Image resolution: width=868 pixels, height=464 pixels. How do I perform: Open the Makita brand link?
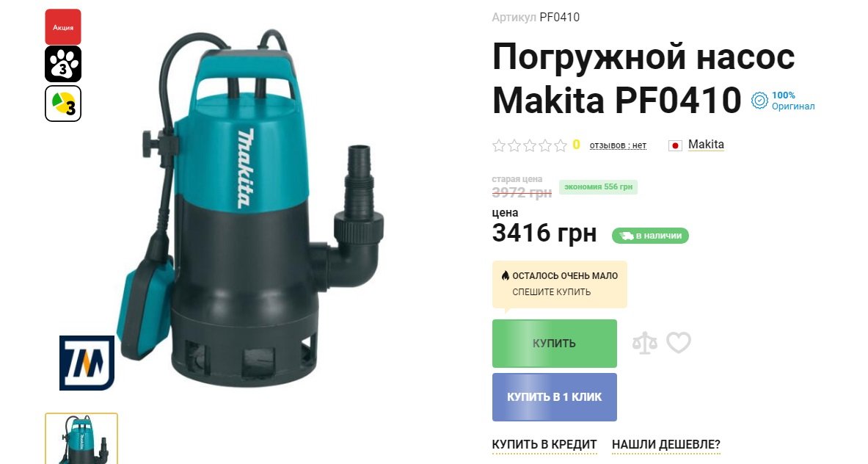click(x=706, y=145)
